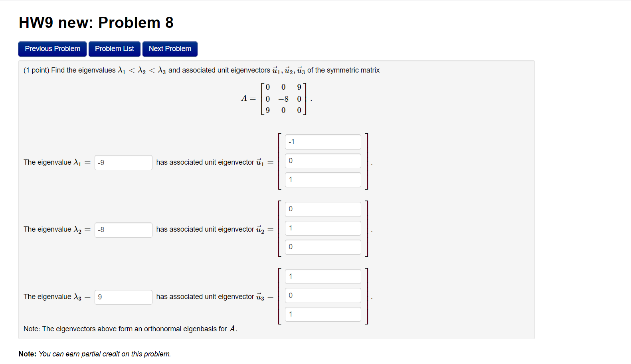This screenshot has width=631, height=364.
Task: Click the orthonormal eigenbasis note
Action: pos(130,329)
